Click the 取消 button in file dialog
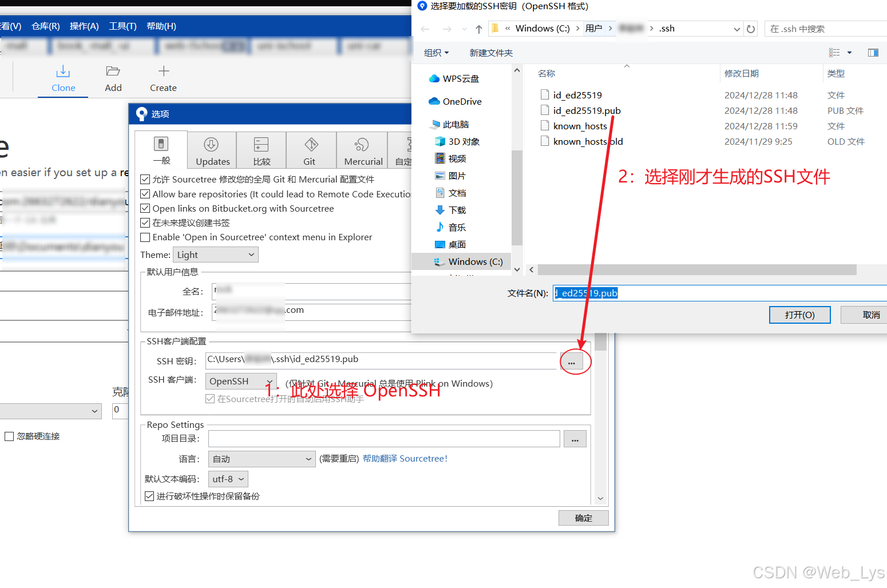The image size is (887, 588). pos(865,315)
